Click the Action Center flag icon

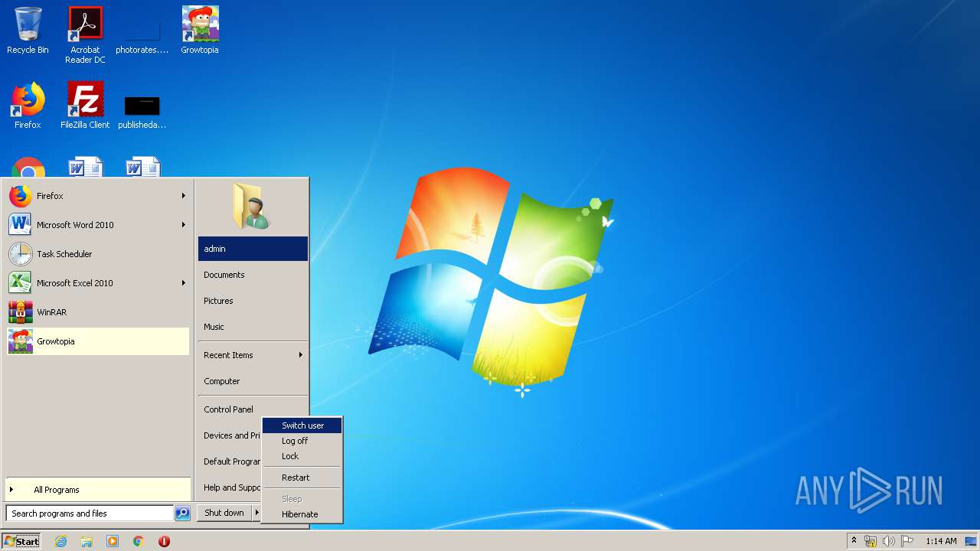point(907,541)
